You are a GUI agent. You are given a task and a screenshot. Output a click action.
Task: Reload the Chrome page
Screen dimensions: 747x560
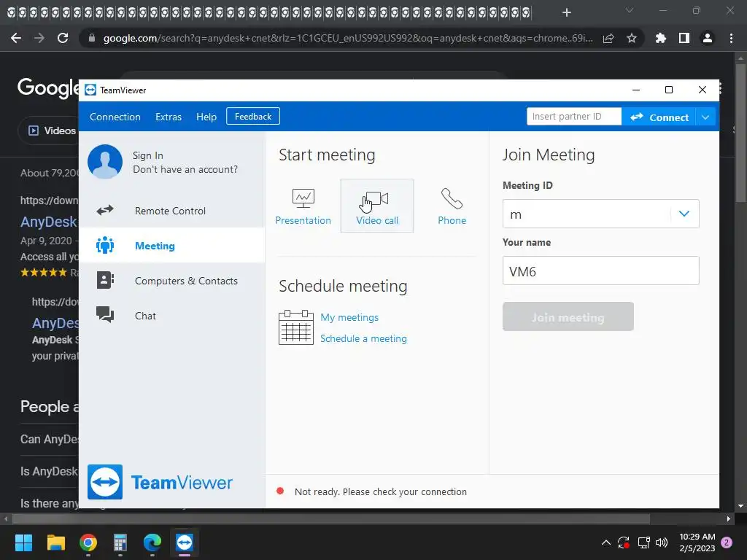63,38
